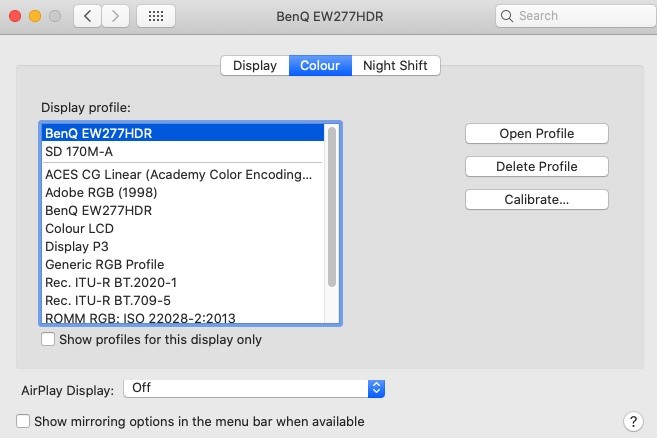Switch to the Display tab

pyautogui.click(x=255, y=66)
